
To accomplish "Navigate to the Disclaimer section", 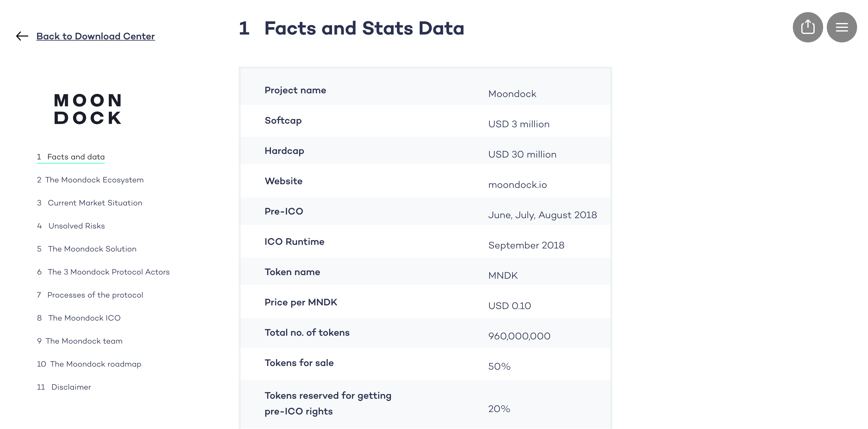I will tap(64, 387).
